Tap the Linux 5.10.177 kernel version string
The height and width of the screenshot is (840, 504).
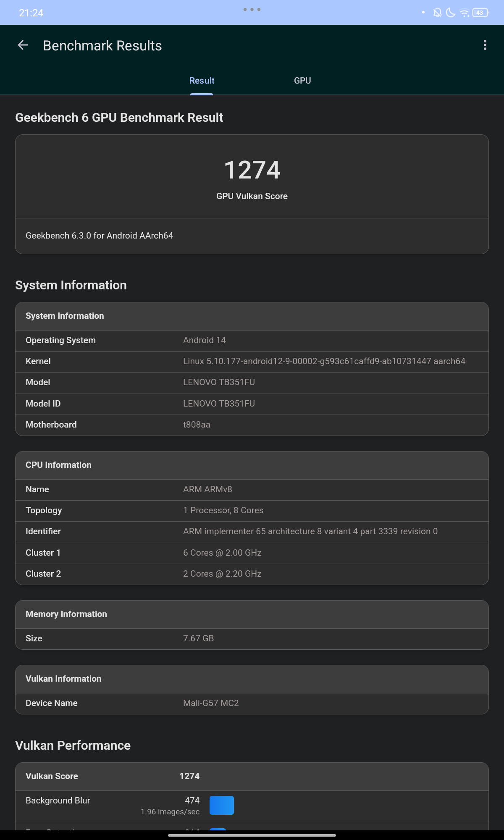(x=324, y=361)
